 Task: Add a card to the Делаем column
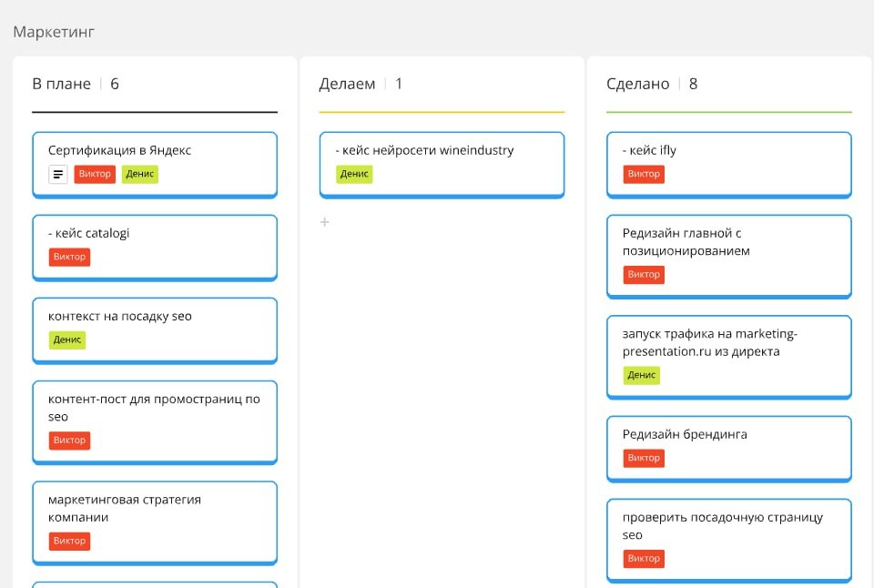(x=324, y=222)
